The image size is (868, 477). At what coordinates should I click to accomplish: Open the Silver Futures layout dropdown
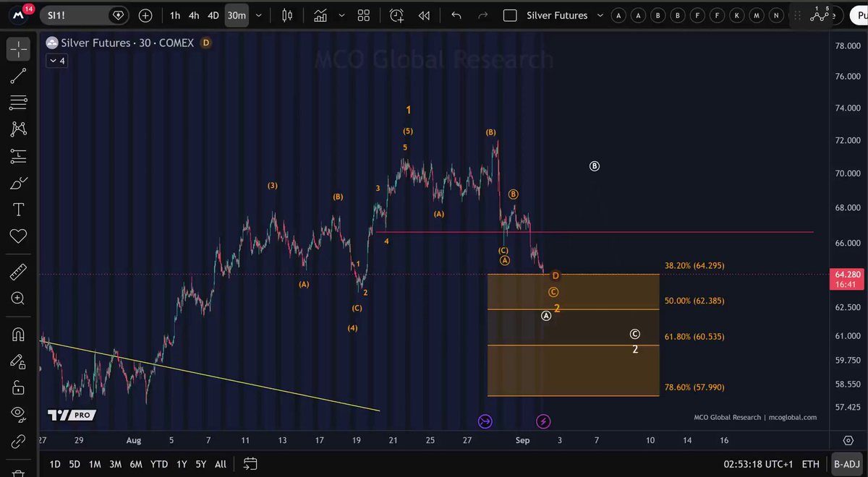(556, 15)
